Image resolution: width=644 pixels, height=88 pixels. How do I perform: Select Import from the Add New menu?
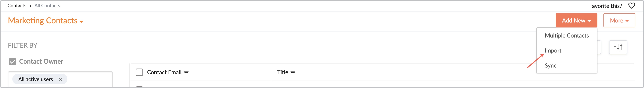click(x=553, y=50)
